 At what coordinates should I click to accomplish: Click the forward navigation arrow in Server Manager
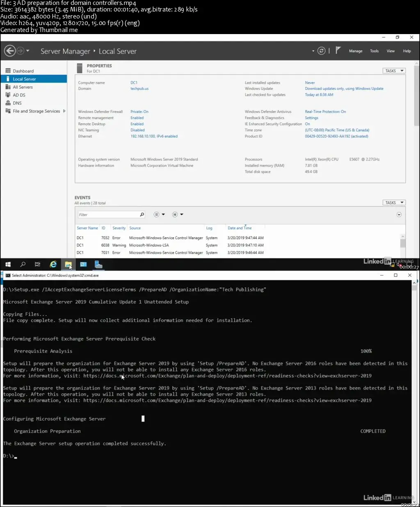(21, 51)
